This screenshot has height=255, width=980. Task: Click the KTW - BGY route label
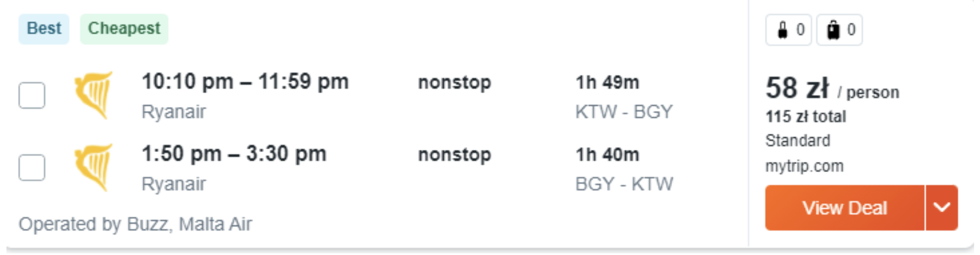pos(624,112)
